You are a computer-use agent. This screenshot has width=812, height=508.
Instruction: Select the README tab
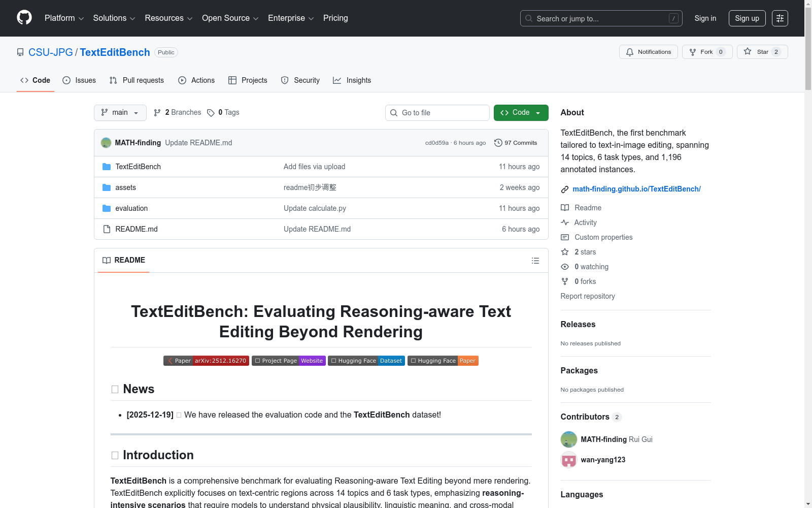(124, 261)
